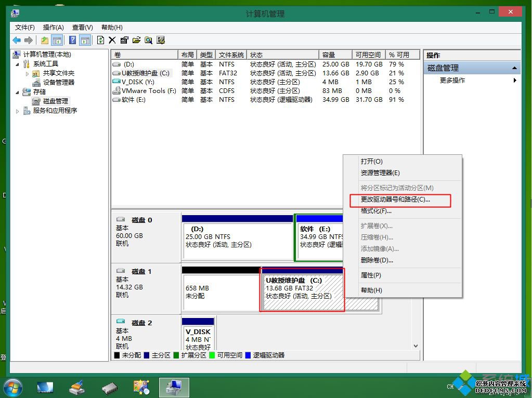
Task: Toggle the Show/Hide Action Pane icon
Action: tap(85, 41)
